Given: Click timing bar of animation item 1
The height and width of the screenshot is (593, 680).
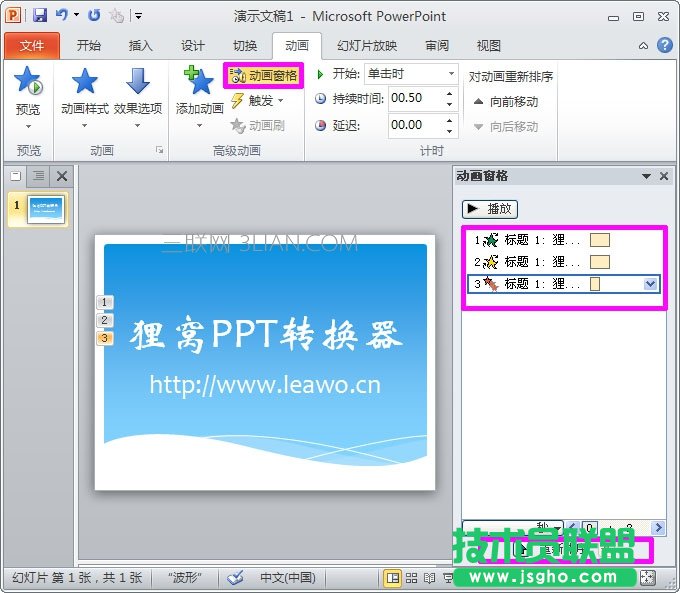Looking at the screenshot, I should pyautogui.click(x=600, y=240).
